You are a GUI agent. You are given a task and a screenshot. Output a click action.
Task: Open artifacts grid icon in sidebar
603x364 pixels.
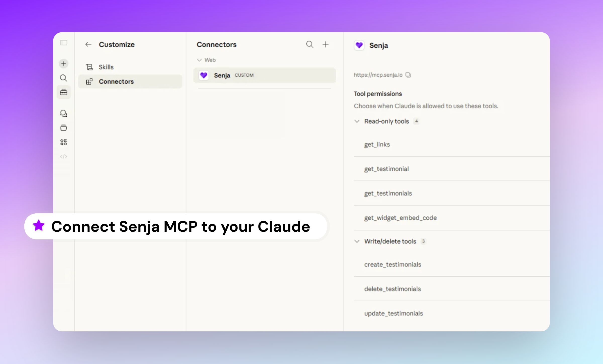(64, 142)
